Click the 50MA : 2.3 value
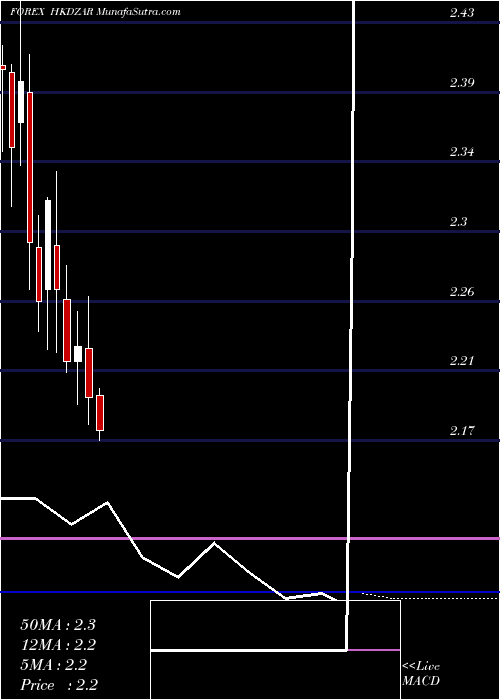This screenshot has height=700, width=500. pyautogui.click(x=58, y=625)
